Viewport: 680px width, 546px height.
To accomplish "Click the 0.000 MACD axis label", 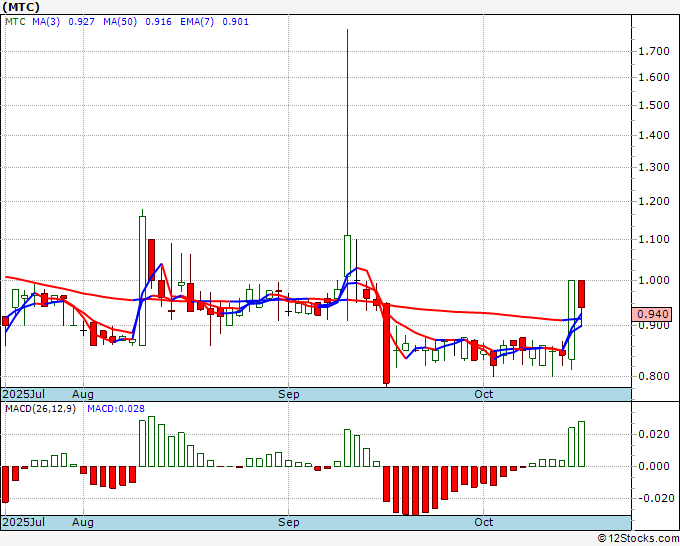I will [654, 466].
